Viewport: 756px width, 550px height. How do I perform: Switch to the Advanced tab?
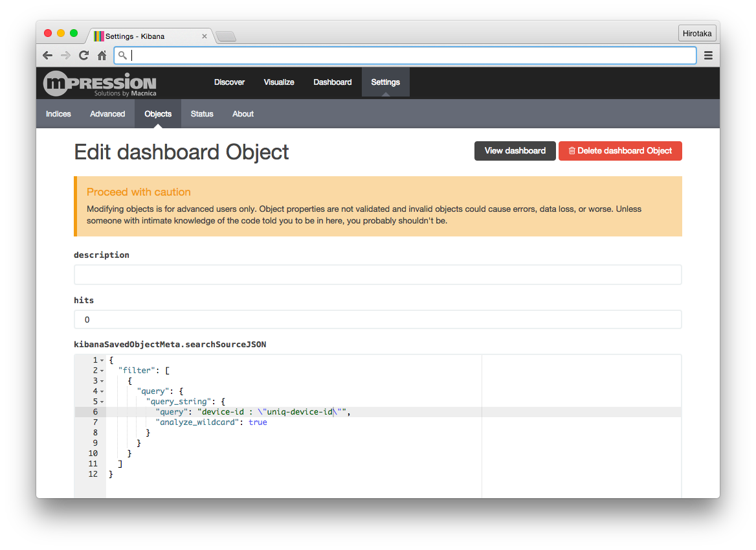tap(107, 114)
